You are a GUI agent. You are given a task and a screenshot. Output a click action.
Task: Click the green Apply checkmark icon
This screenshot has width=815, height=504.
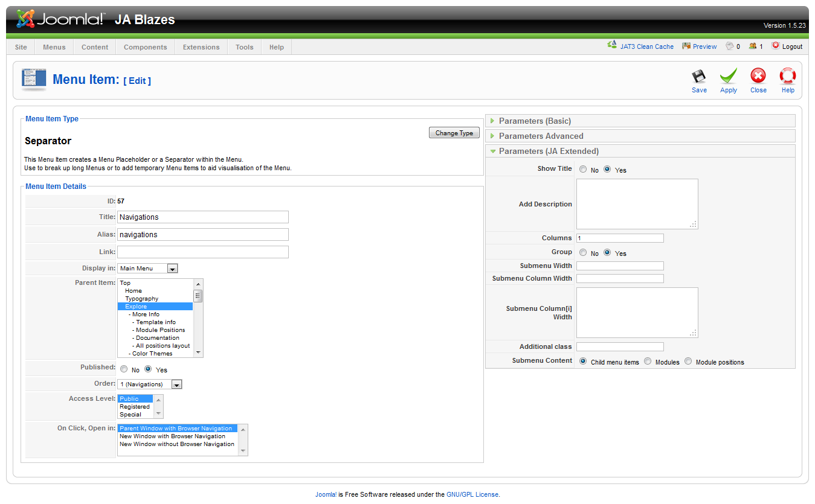tap(729, 77)
